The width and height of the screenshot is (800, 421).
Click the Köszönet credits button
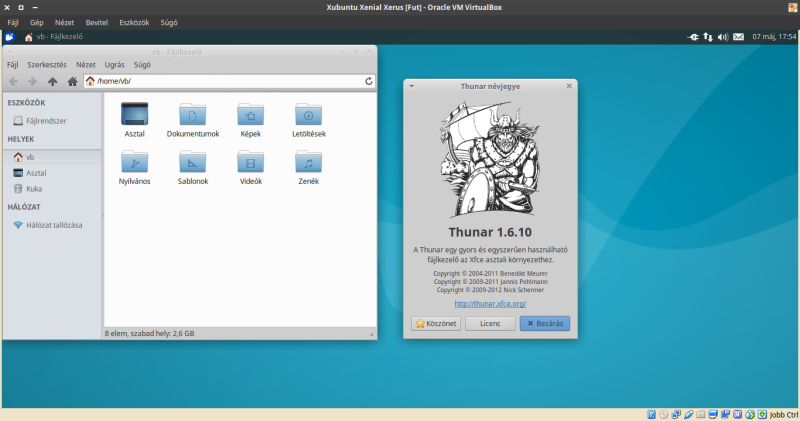point(436,324)
